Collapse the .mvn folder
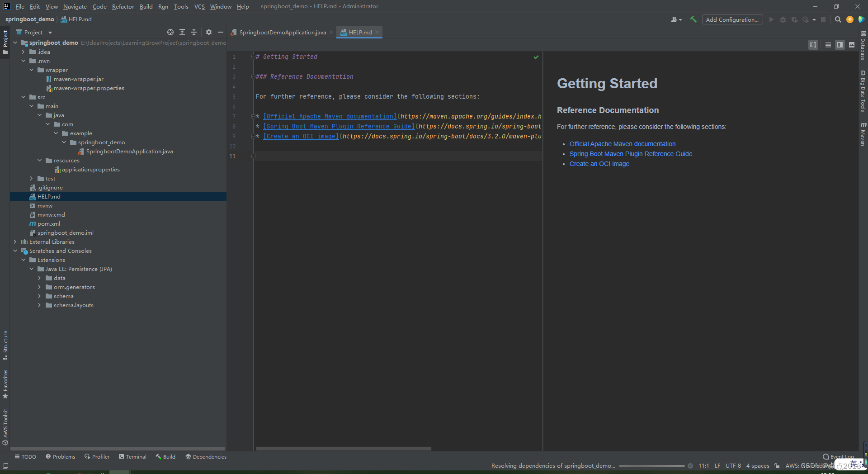Screen dimensions: 868x474 tap(23, 61)
